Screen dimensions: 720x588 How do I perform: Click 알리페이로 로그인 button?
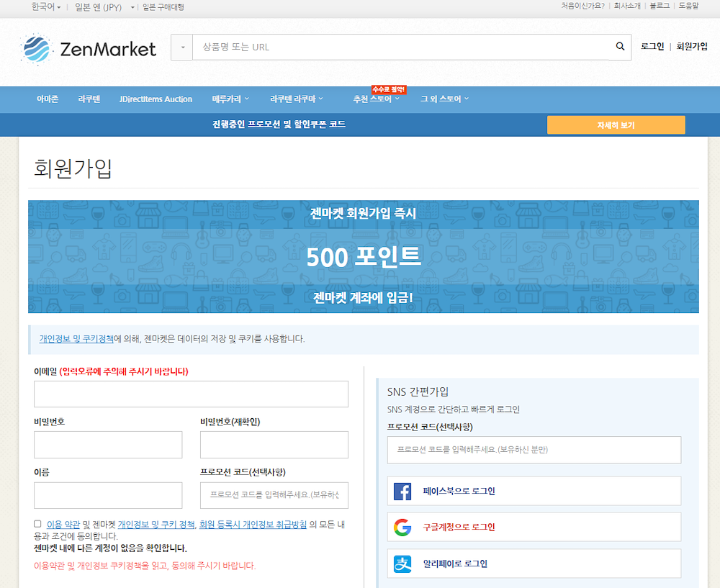click(x=534, y=564)
